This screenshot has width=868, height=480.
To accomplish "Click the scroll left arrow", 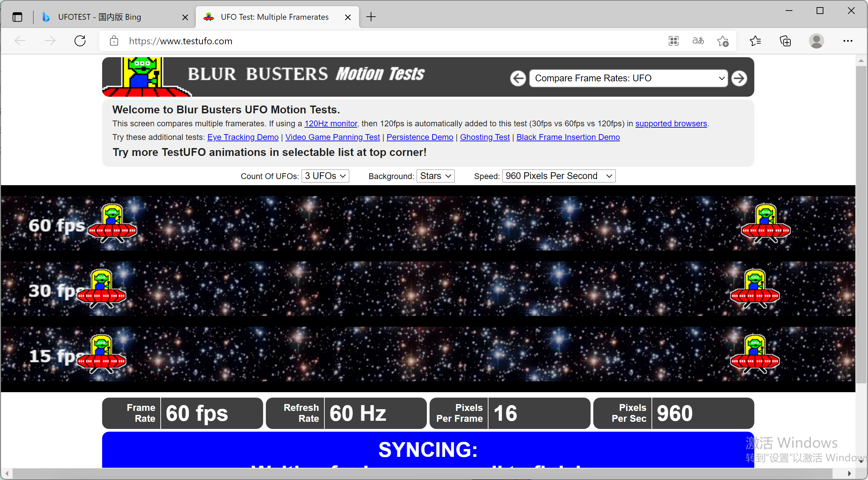I will (x=7, y=474).
